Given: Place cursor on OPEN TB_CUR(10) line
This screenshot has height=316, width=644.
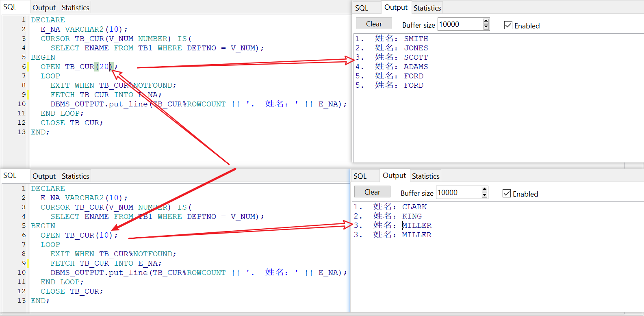Looking at the screenshot, I should click(79, 235).
